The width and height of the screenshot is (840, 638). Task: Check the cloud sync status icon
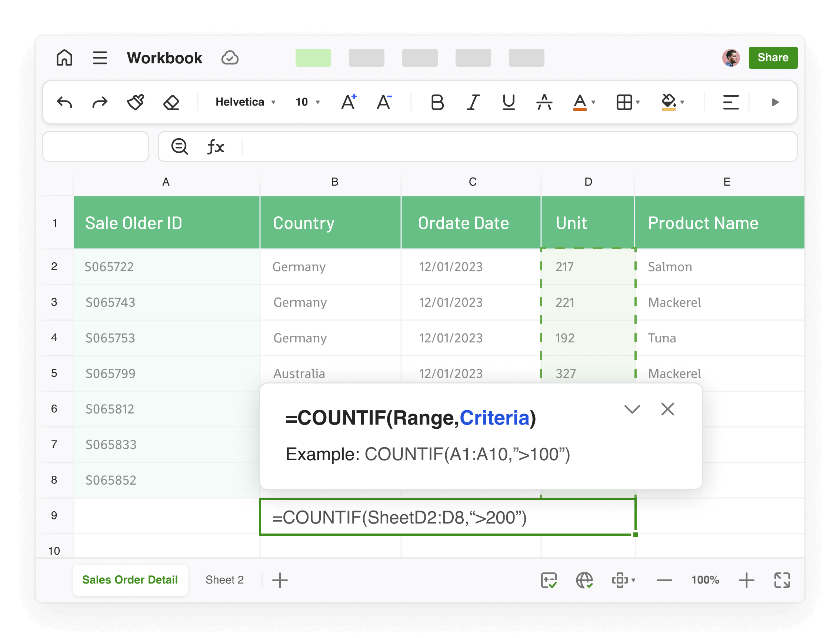(x=230, y=58)
